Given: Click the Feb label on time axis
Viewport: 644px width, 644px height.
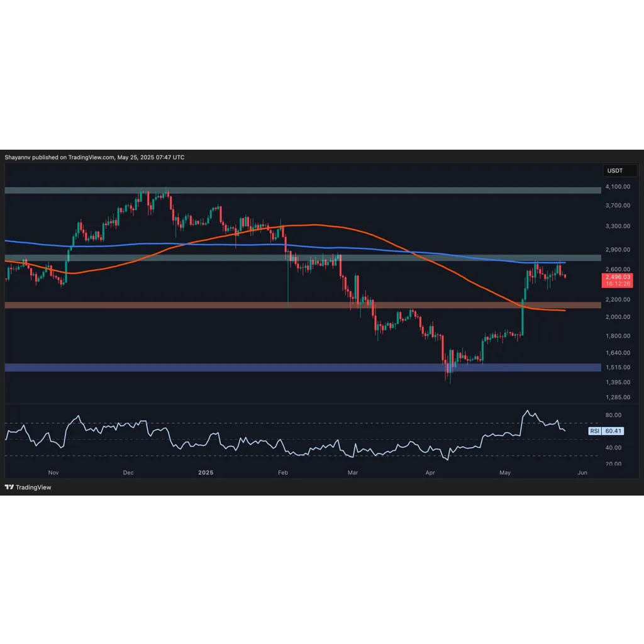Looking at the screenshot, I should coord(283,472).
